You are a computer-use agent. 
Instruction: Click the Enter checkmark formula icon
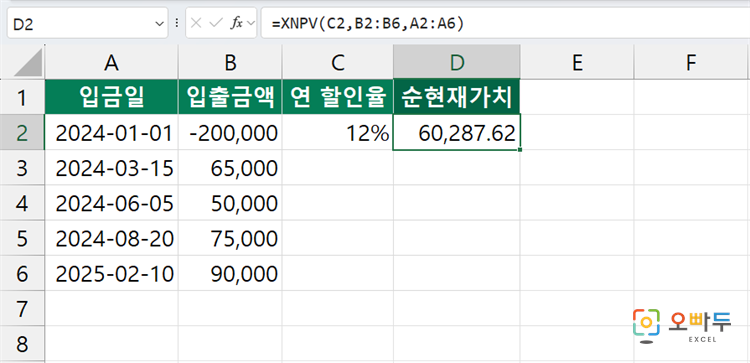coord(216,23)
